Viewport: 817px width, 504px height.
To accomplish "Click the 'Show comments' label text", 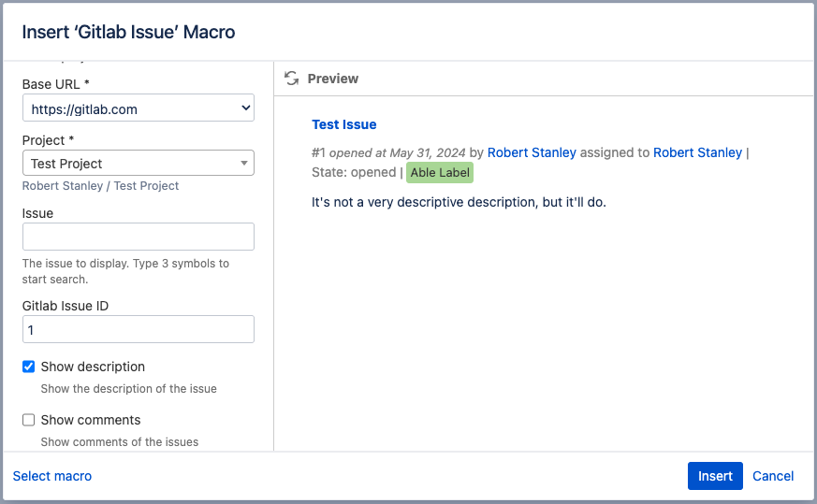I will [91, 420].
